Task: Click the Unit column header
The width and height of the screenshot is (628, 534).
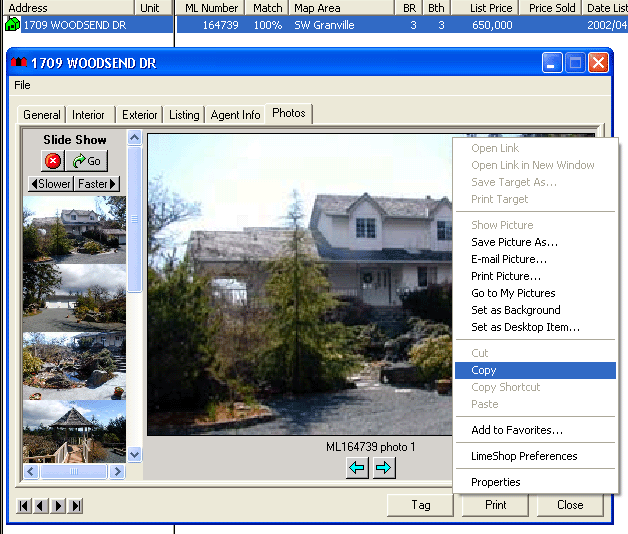Action: (x=154, y=8)
